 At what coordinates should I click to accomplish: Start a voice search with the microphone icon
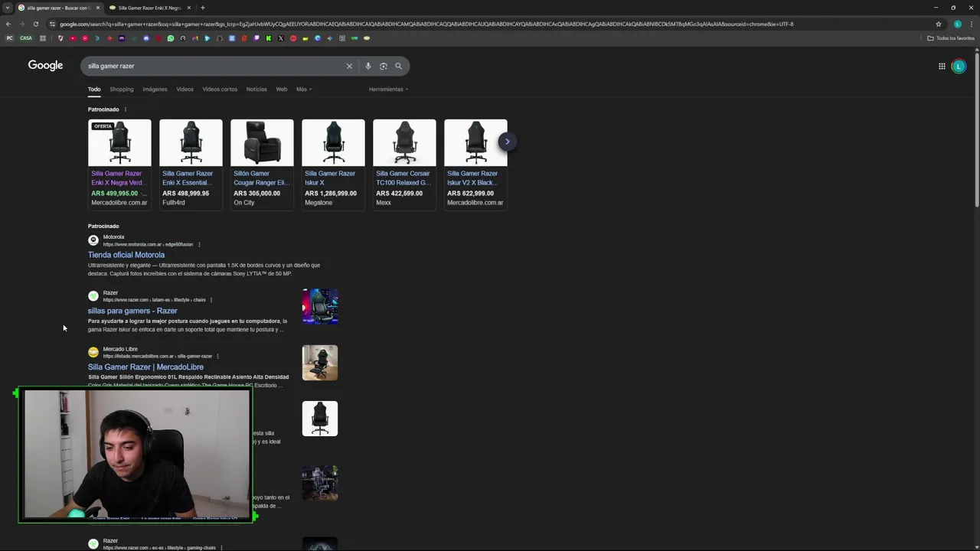click(368, 66)
